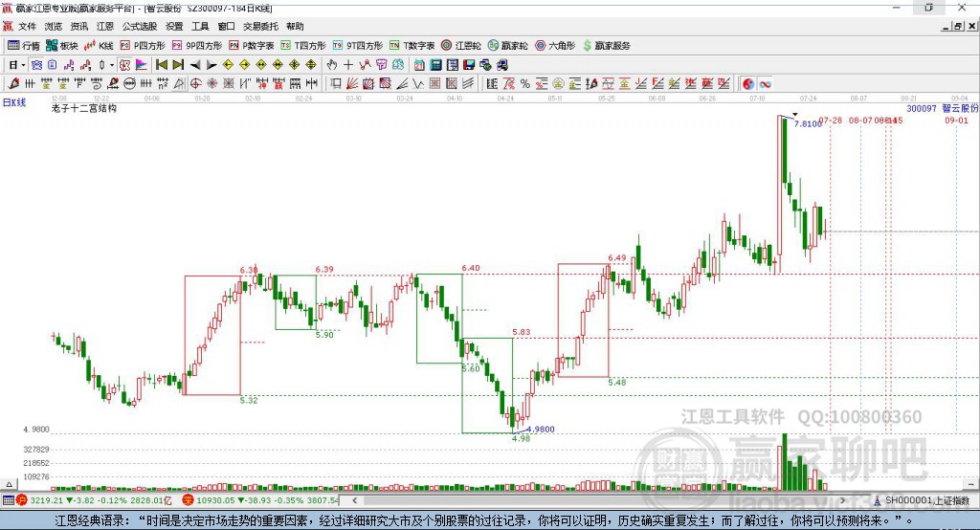Viewport: 980px width, 530px height.
Task: Select the angle ruler triangle tool
Action: tap(179, 84)
